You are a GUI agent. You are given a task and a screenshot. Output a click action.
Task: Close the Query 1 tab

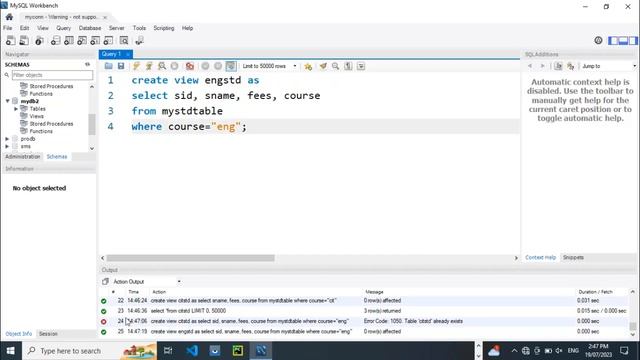[x=128, y=54]
